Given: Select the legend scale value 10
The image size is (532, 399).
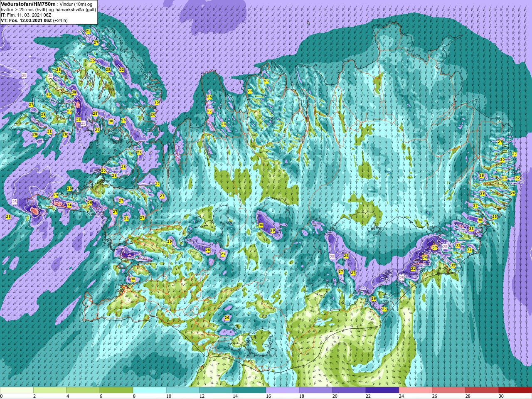Looking at the screenshot, I should pos(169,396).
